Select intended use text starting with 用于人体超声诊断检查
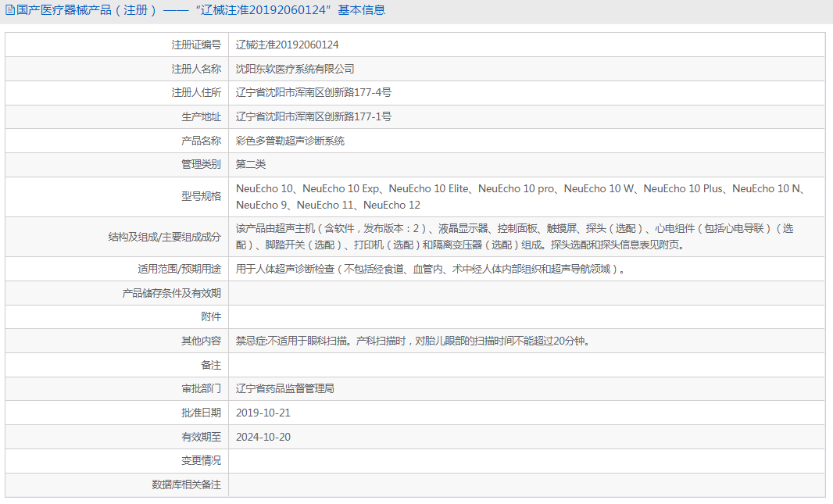 point(431,270)
